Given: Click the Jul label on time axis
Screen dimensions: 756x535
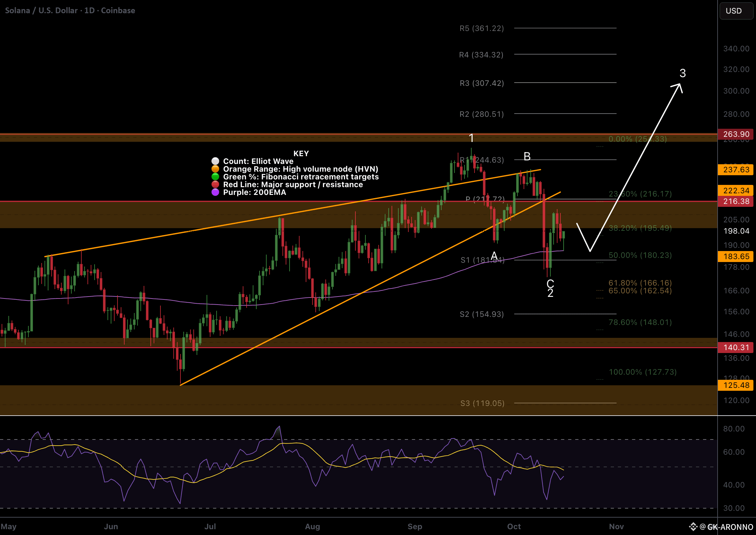Looking at the screenshot, I should point(210,526).
